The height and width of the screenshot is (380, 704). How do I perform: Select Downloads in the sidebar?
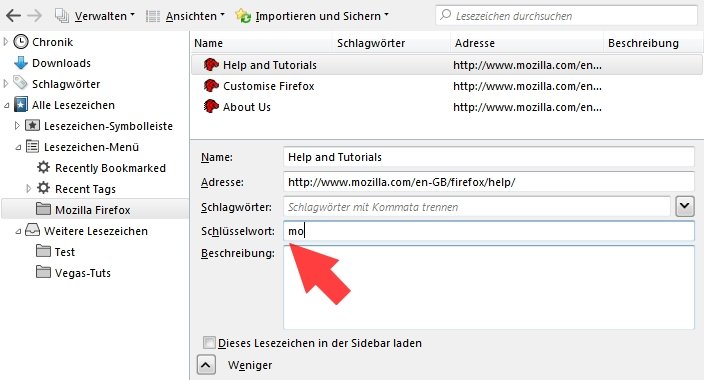point(61,63)
